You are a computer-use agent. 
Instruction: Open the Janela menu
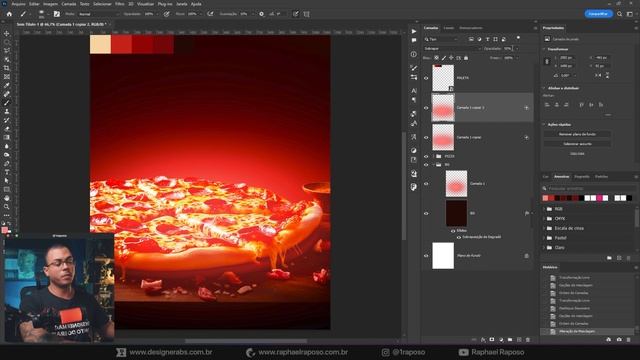click(x=182, y=4)
